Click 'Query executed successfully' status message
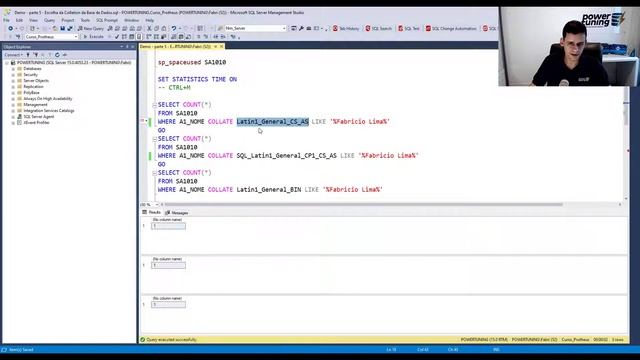 (x=171, y=340)
